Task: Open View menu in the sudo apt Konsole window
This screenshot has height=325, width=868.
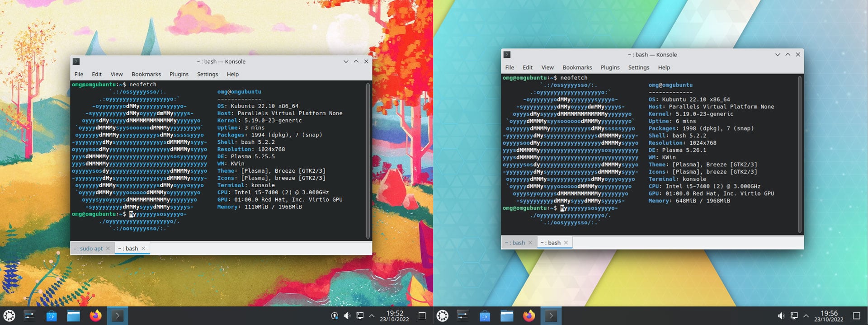Action: 117,74
